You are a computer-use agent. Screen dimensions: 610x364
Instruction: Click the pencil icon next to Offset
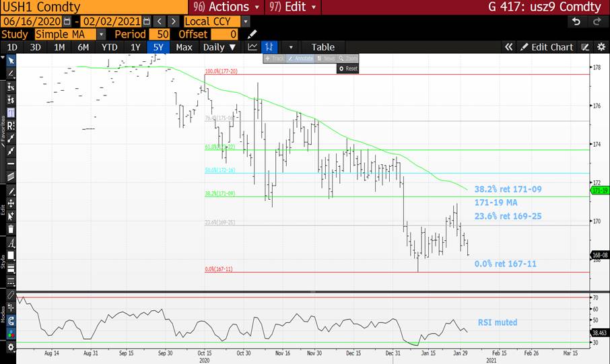click(252, 34)
